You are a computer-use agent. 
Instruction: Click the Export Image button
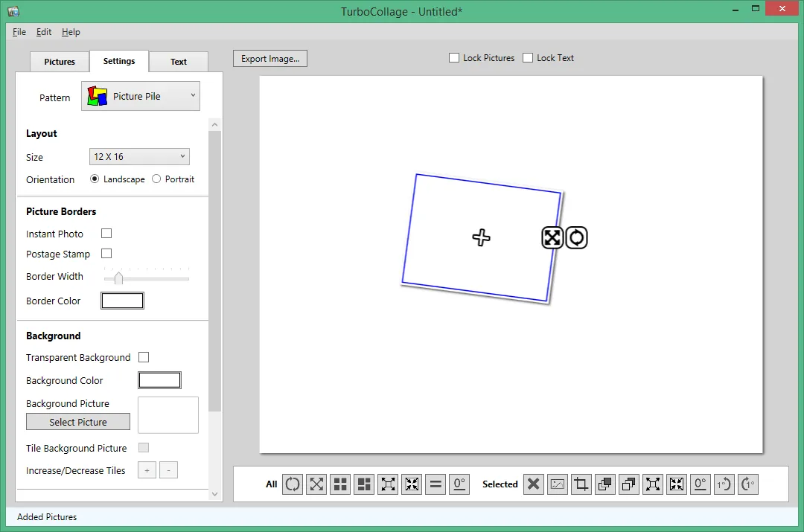click(x=270, y=59)
